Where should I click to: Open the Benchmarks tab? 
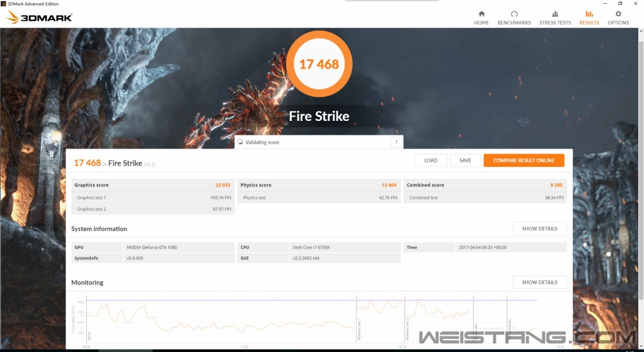(x=514, y=18)
